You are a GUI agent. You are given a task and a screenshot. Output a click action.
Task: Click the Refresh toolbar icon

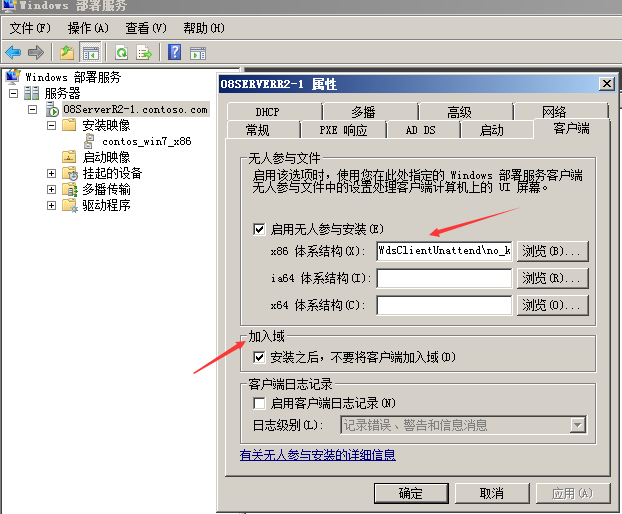121,52
